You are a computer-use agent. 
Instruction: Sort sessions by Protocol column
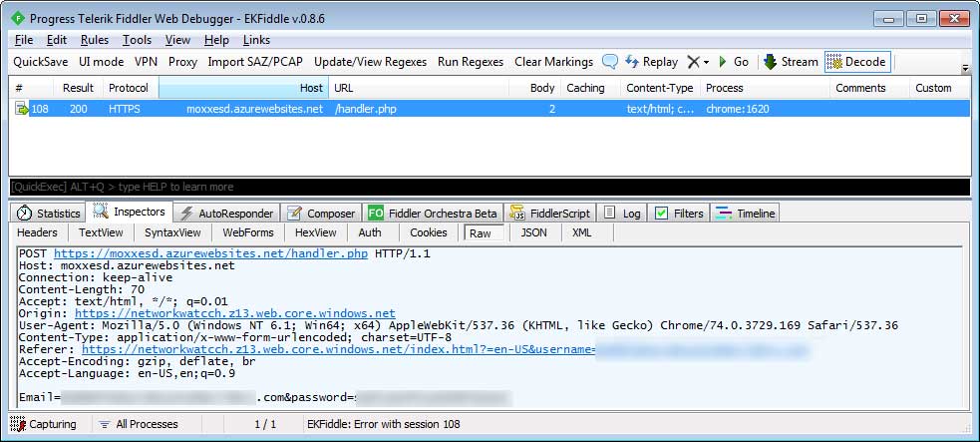(x=131, y=88)
